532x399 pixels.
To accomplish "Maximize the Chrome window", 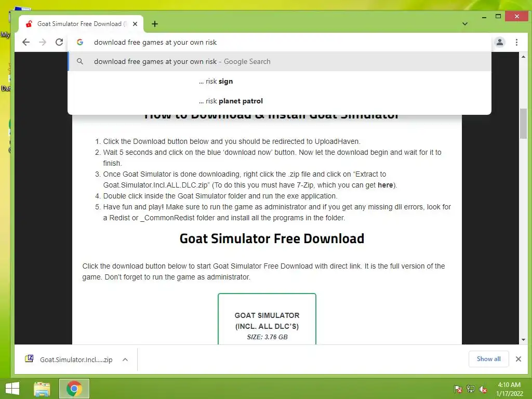I will (498, 16).
